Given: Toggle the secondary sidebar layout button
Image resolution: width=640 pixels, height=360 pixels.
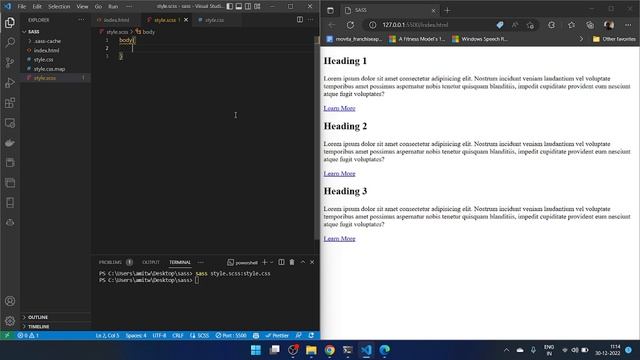Looking at the screenshot, I should click(x=248, y=7).
